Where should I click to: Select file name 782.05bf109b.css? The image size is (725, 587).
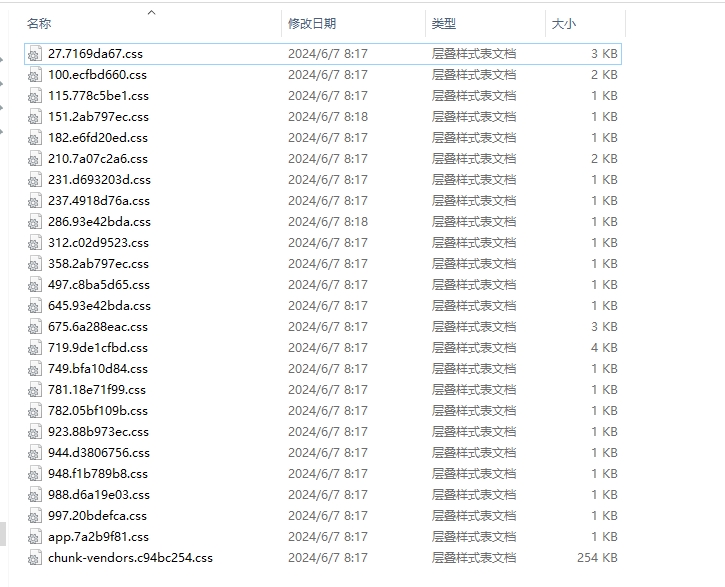[x=98, y=411]
